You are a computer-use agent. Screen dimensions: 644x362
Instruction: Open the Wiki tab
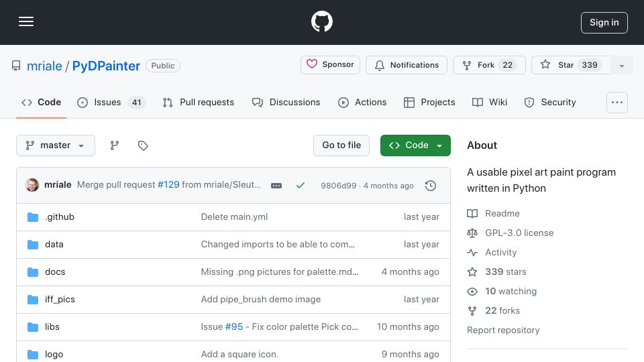(490, 102)
